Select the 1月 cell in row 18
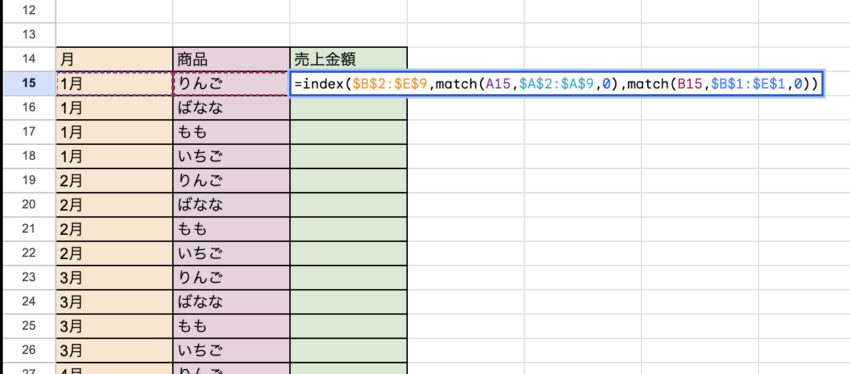The height and width of the screenshot is (374, 850). tap(114, 156)
